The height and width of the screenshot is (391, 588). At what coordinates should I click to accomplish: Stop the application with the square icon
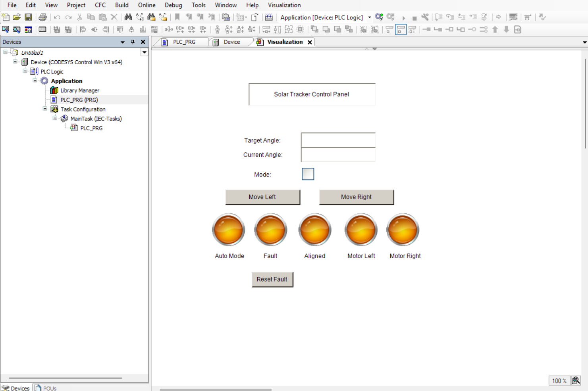(x=414, y=17)
